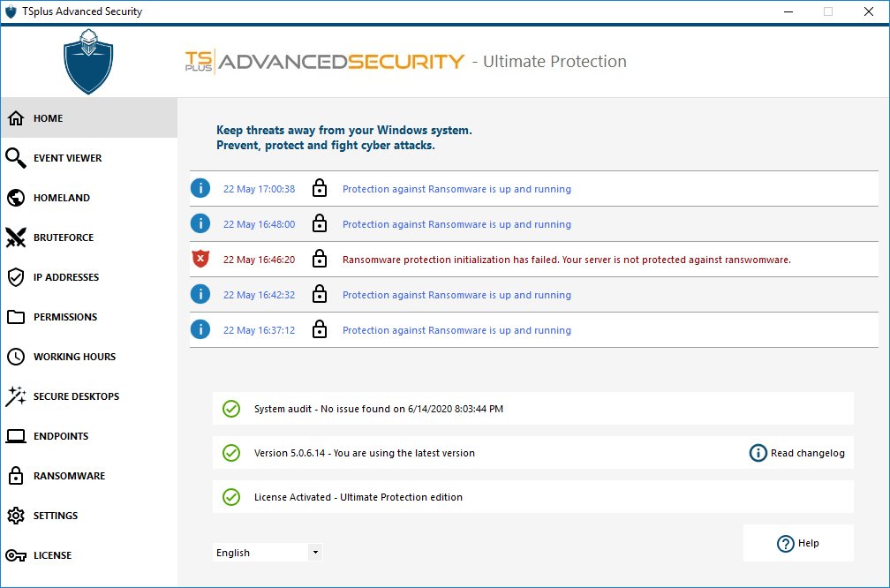Click the License key icon
Viewport: 890px width, 588px height.
pyautogui.click(x=16, y=555)
